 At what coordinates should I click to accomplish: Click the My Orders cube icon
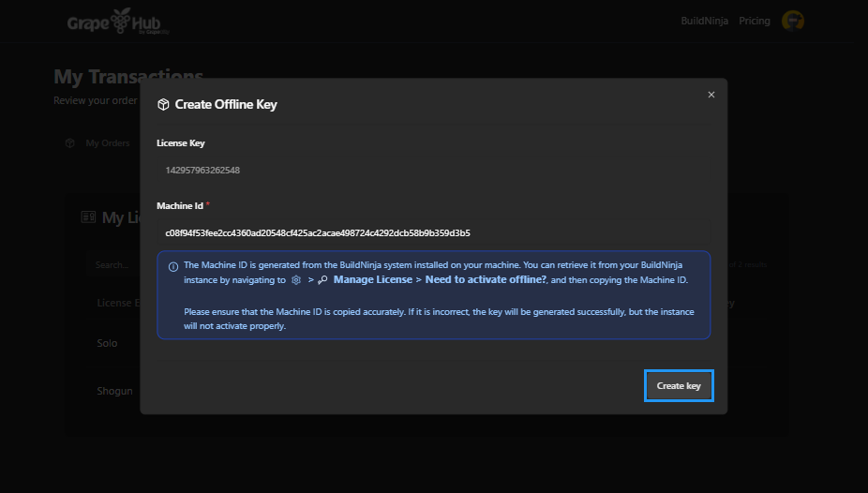coord(69,143)
